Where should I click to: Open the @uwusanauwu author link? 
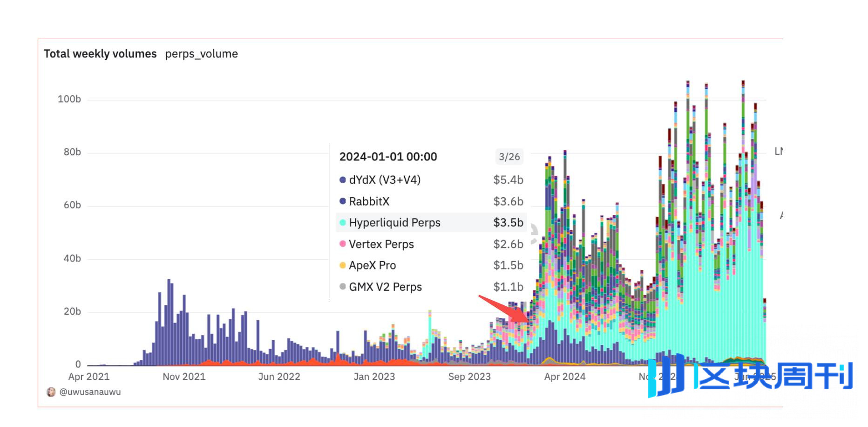90,392
